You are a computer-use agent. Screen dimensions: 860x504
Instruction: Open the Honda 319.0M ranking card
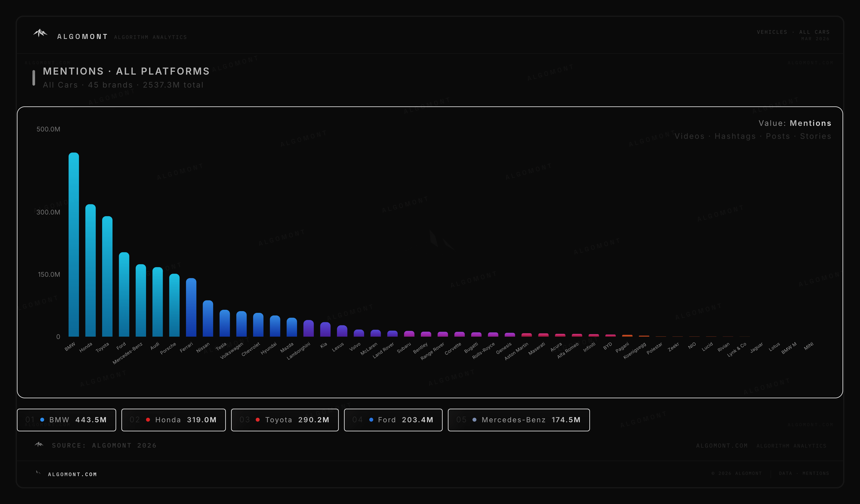(x=173, y=420)
